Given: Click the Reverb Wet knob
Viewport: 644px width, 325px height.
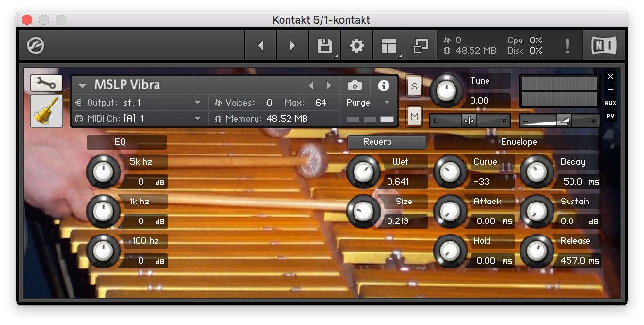Looking at the screenshot, I should click(x=363, y=172).
